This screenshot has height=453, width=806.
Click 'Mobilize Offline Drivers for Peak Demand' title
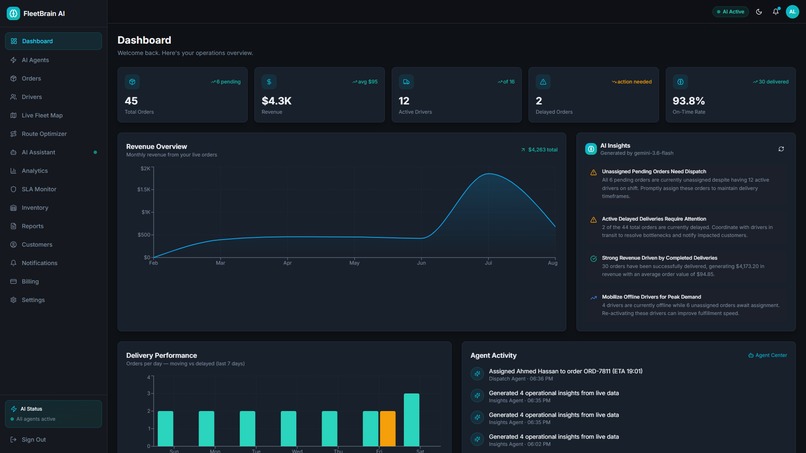(x=651, y=297)
